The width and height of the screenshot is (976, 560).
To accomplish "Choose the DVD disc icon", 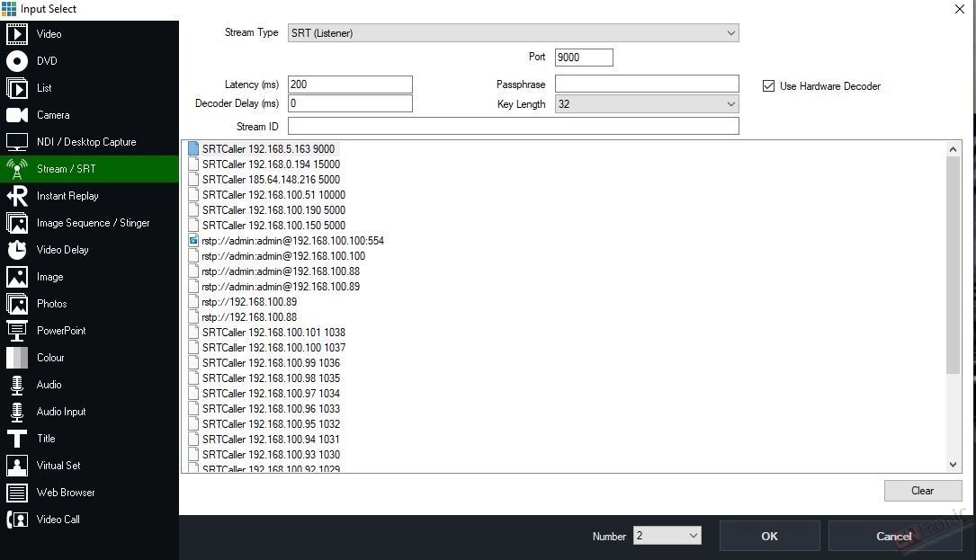I will 17,61.
